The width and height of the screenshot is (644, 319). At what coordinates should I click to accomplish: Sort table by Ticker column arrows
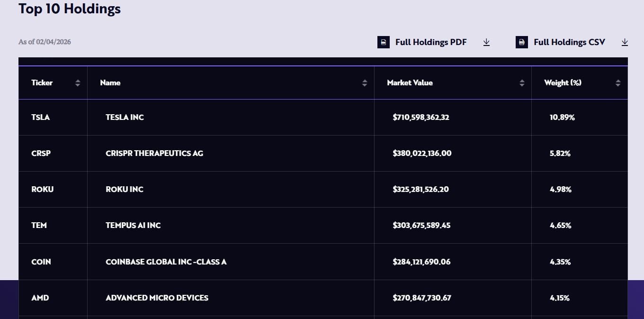[78, 83]
